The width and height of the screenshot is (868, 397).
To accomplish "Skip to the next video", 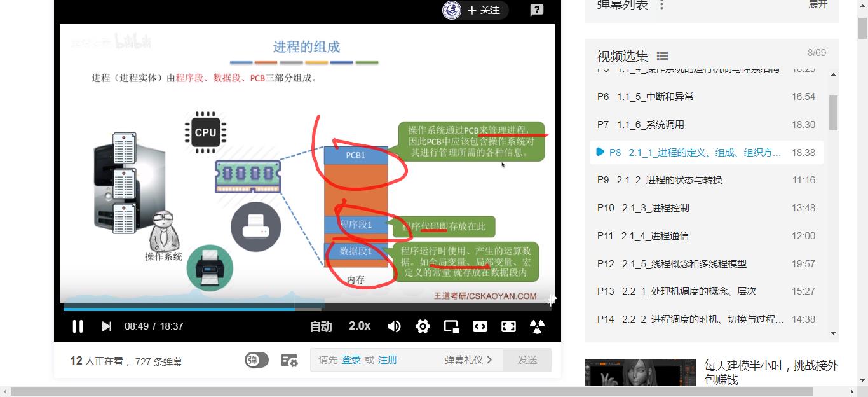I will click(x=106, y=326).
